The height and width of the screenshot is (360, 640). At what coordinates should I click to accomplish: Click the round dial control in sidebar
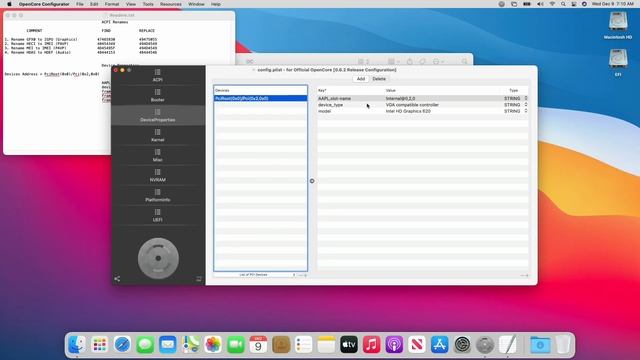[158, 258]
